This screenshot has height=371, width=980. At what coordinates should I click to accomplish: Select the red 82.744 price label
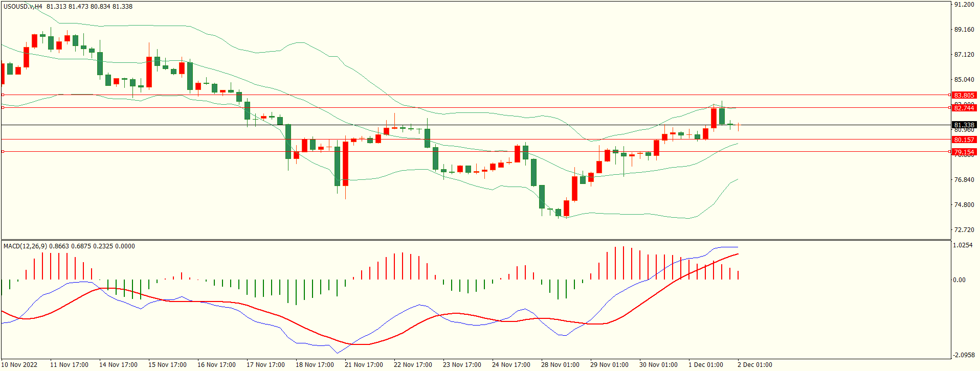coord(964,108)
